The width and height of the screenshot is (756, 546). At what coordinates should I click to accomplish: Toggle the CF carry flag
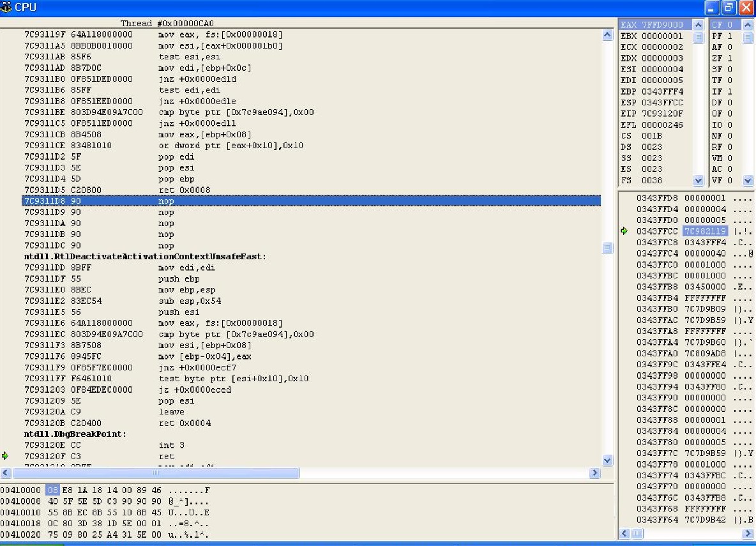722,25
